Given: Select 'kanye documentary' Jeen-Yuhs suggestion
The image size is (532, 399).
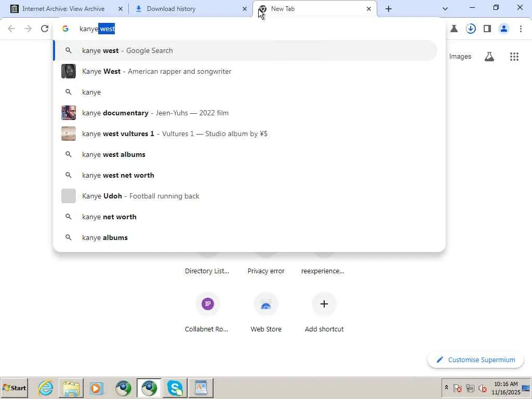Looking at the screenshot, I should tap(245, 113).
